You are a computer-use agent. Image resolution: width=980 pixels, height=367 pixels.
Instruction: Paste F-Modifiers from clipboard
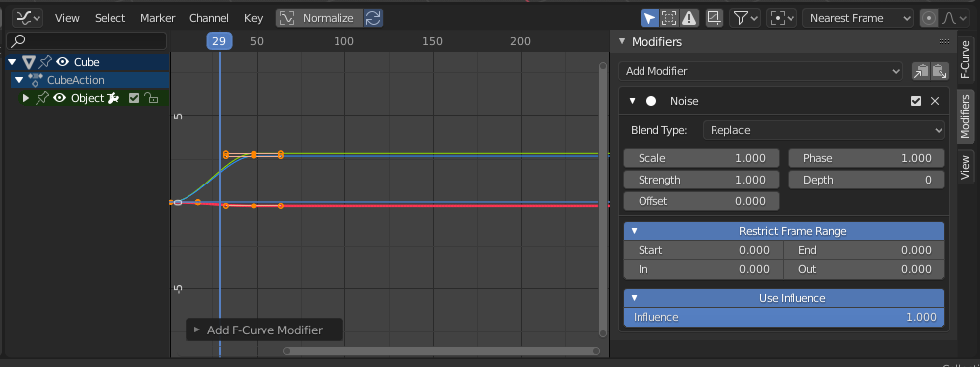940,71
